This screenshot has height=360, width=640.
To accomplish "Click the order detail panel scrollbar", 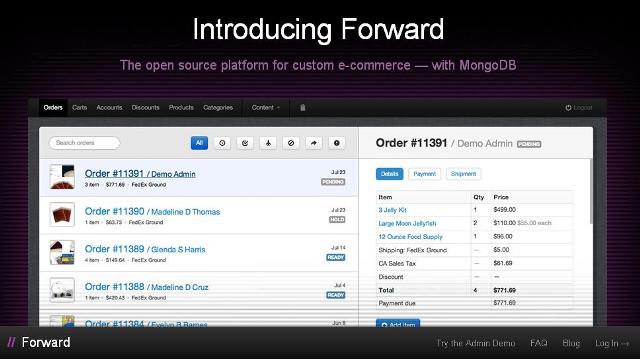I will [590, 192].
